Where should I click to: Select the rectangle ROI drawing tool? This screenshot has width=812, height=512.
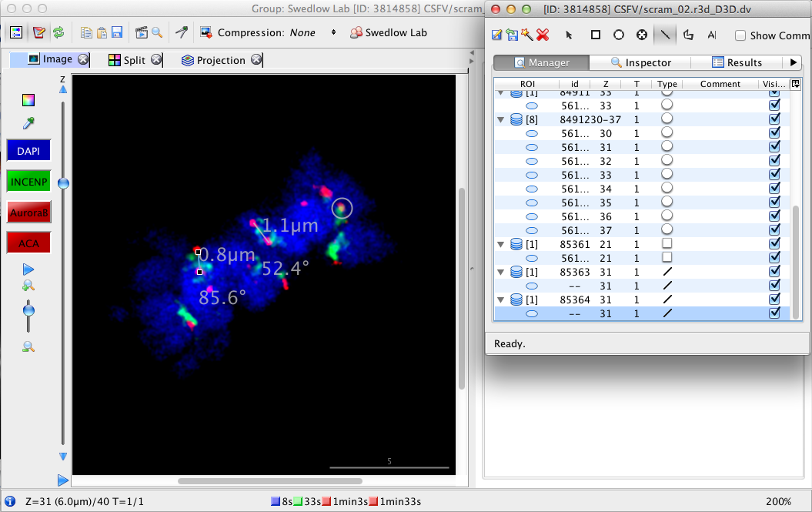click(x=596, y=35)
